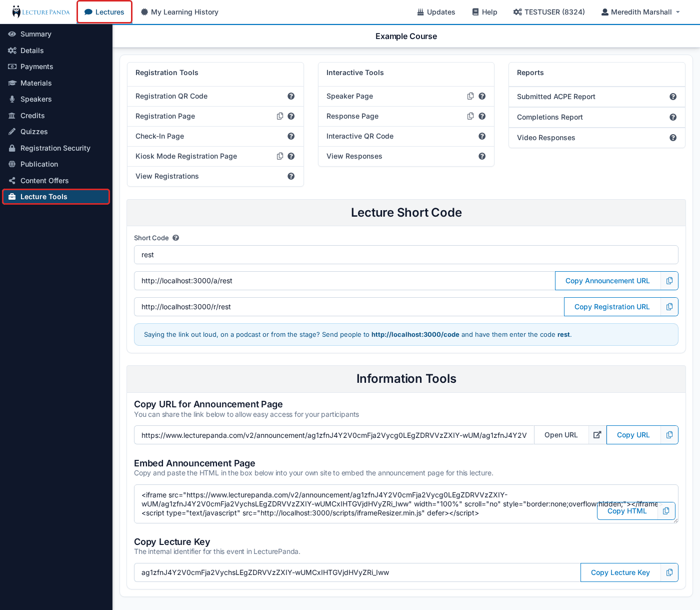Image resolution: width=700 pixels, height=610 pixels.
Task: Open the Updates menu item
Action: [x=436, y=12]
